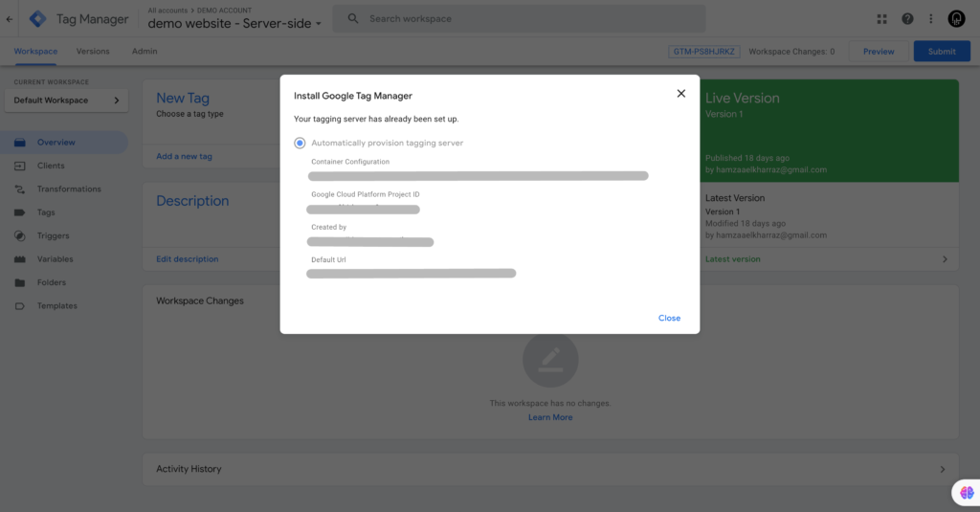Open the user account avatar

[x=956, y=19]
